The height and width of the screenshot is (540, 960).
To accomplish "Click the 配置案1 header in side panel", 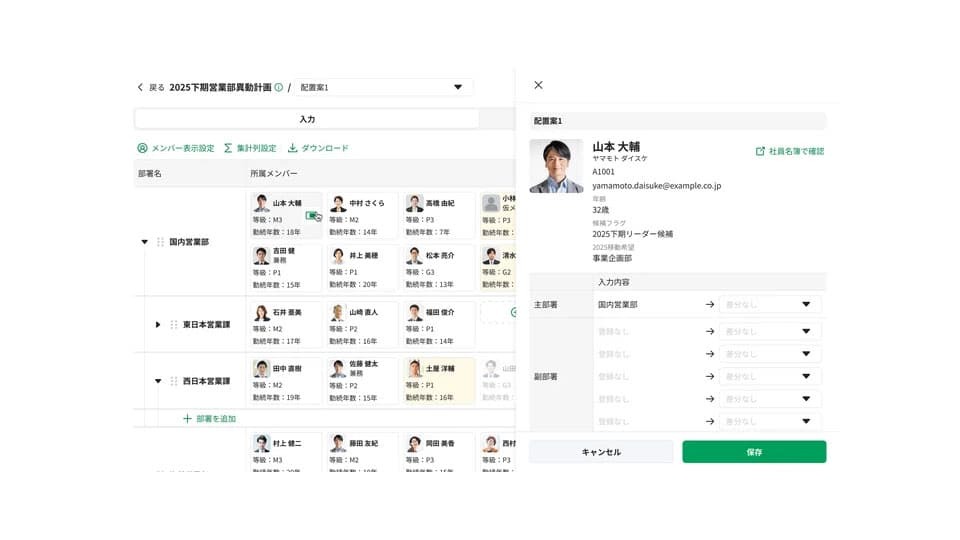I will (678, 121).
